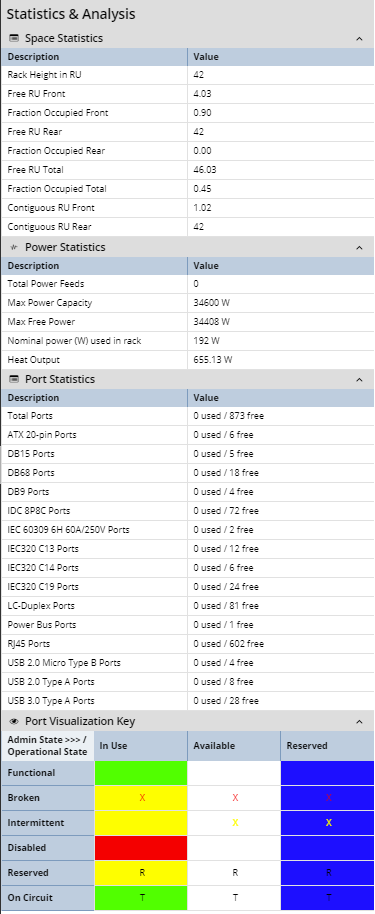Click the Power Statistics pulse icon
The image size is (375, 914).
pyautogui.click(x=14, y=247)
